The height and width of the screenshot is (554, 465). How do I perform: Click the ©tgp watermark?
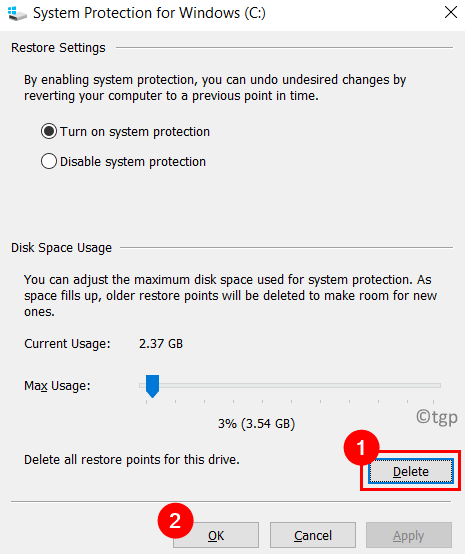click(x=437, y=417)
